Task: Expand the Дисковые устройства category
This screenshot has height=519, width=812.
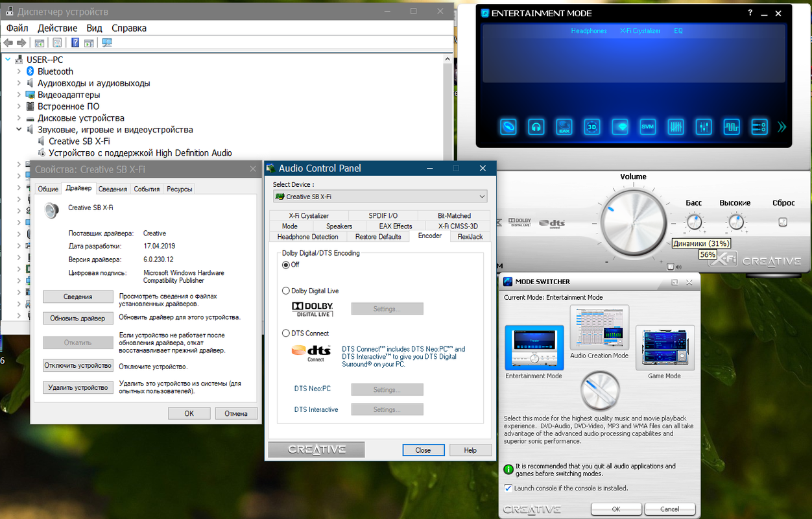Action: point(19,118)
